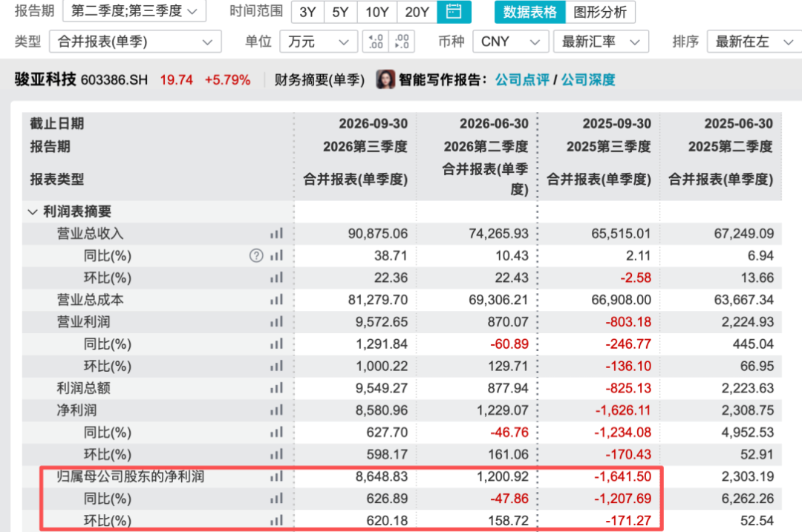Select revenue cell 74,265.93
Image resolution: width=802 pixels, height=532 pixels.
[499, 234]
